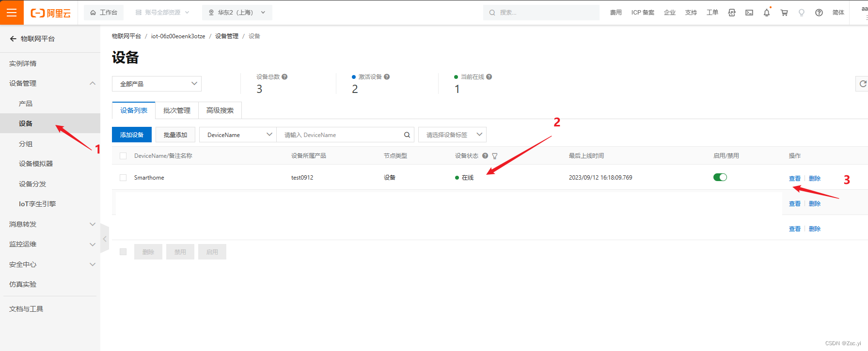868x351 pixels.
Task: Click the help icon beside 设备总数
Action: 284,76
